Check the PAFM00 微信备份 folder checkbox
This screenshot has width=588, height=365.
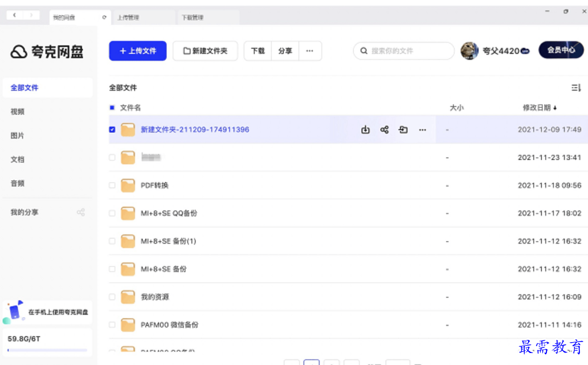point(112,325)
